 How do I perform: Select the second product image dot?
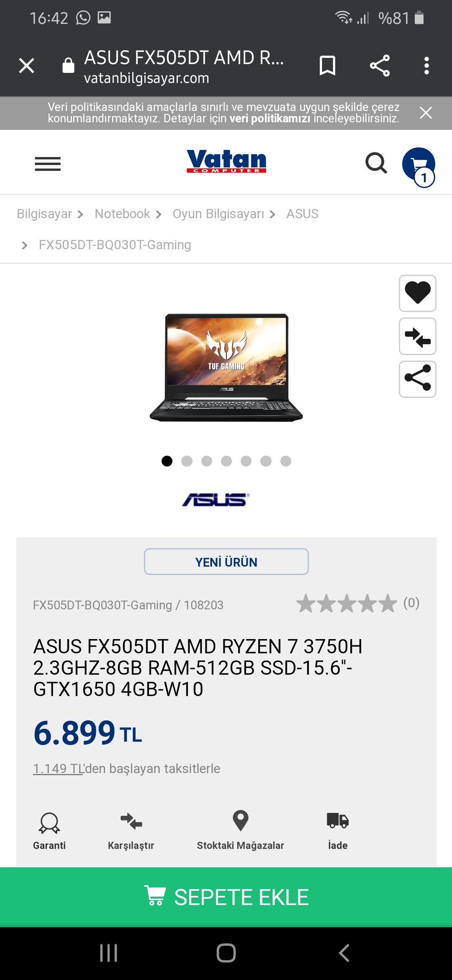[x=187, y=461]
